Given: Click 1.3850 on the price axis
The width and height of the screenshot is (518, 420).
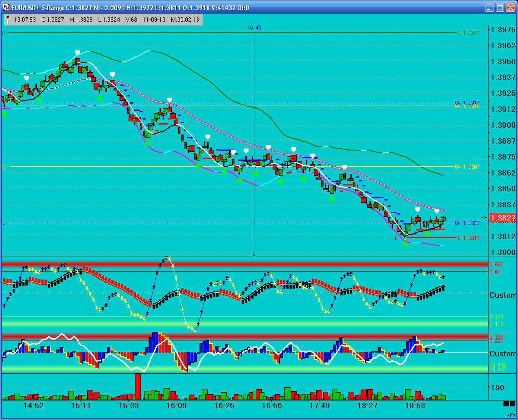Looking at the screenshot, I should click(503, 189).
